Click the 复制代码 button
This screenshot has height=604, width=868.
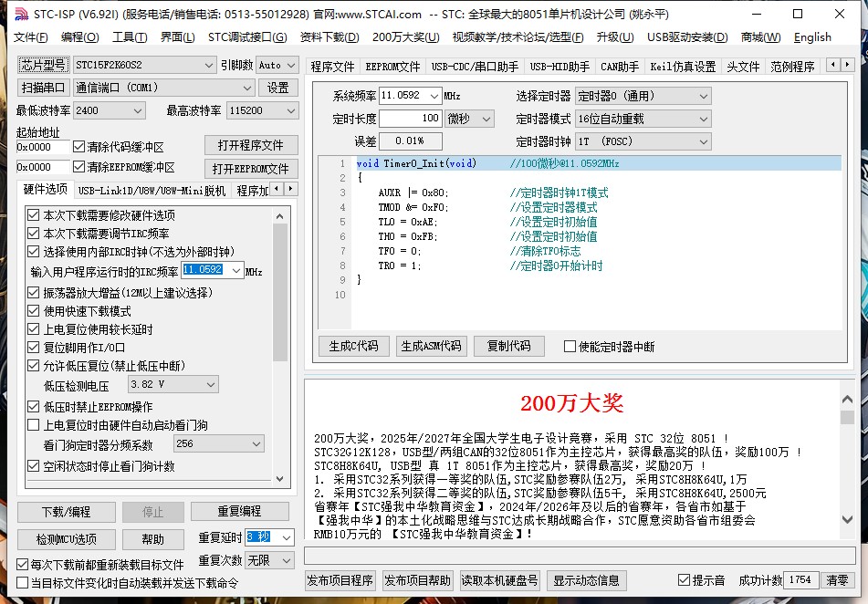(508, 346)
